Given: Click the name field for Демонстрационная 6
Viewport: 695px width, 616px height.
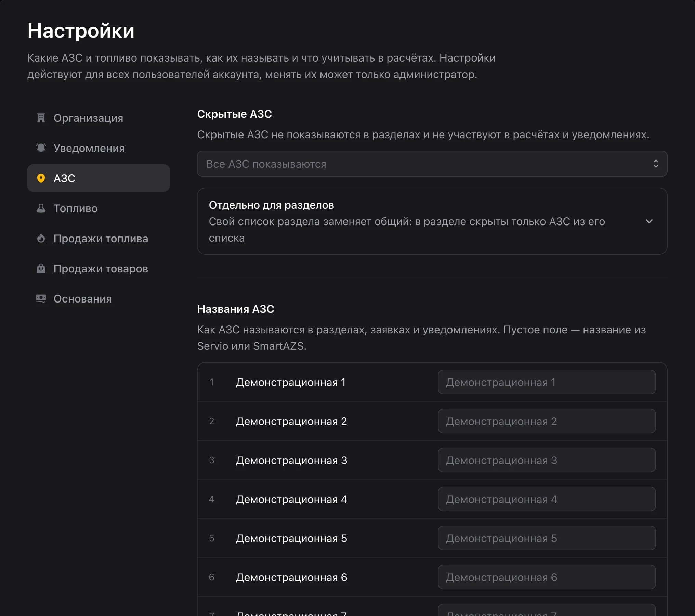Looking at the screenshot, I should click(x=547, y=577).
